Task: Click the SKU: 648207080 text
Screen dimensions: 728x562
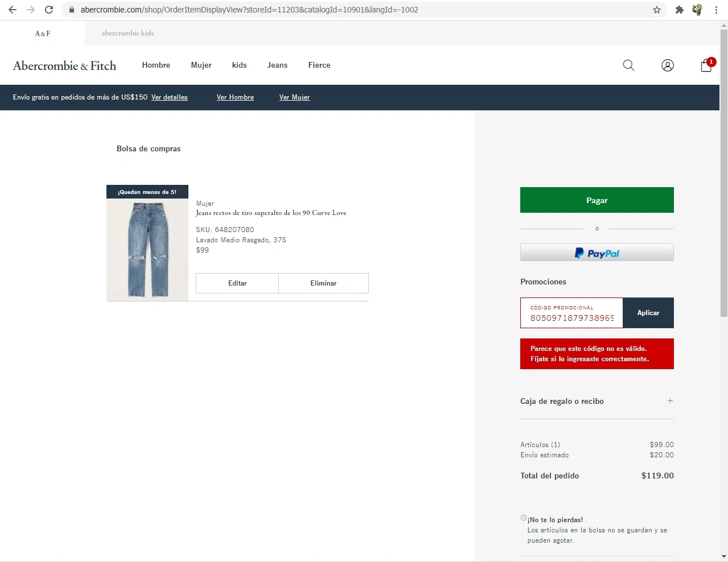Action: click(225, 230)
